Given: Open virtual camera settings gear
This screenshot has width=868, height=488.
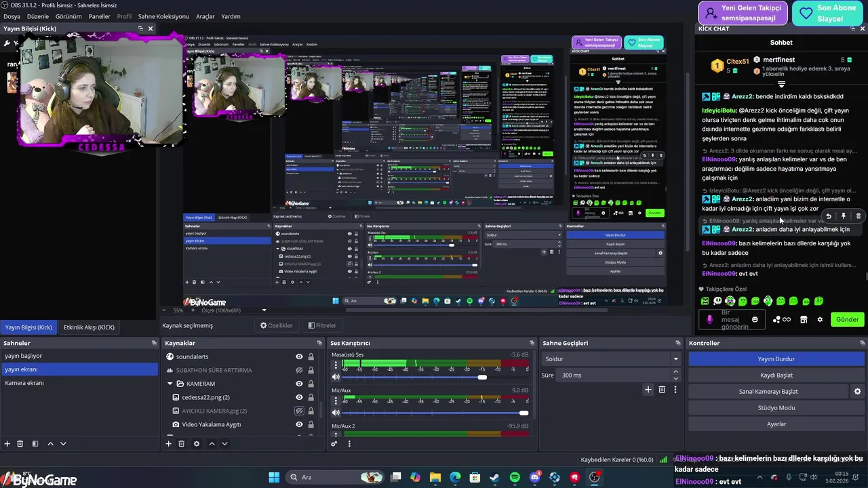Looking at the screenshot, I should [x=858, y=392].
